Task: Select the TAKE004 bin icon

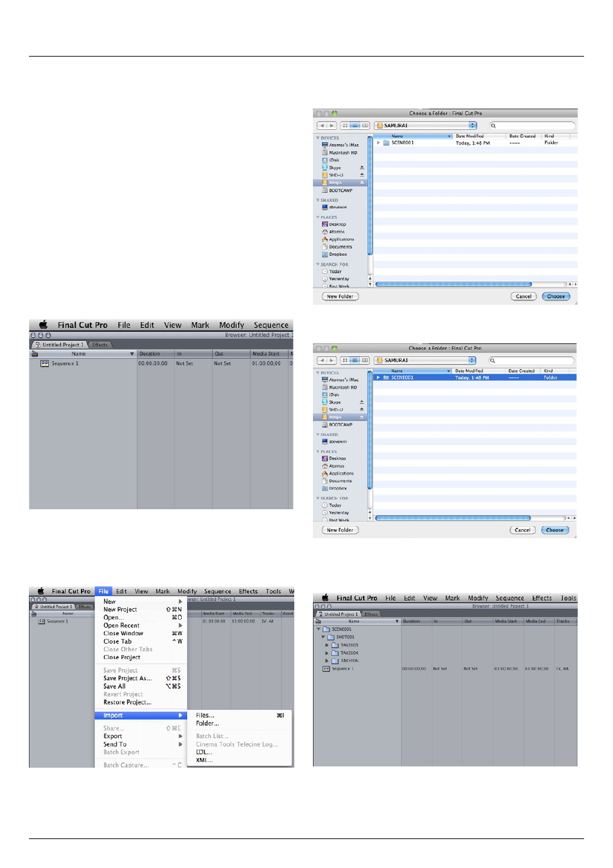Action: [335, 653]
